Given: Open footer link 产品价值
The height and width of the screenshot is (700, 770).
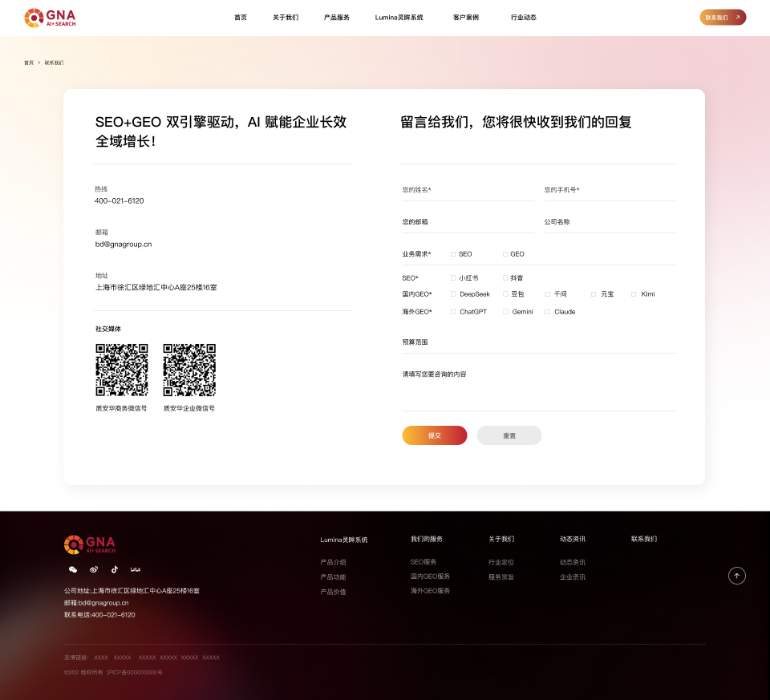Looking at the screenshot, I should pyautogui.click(x=334, y=592).
